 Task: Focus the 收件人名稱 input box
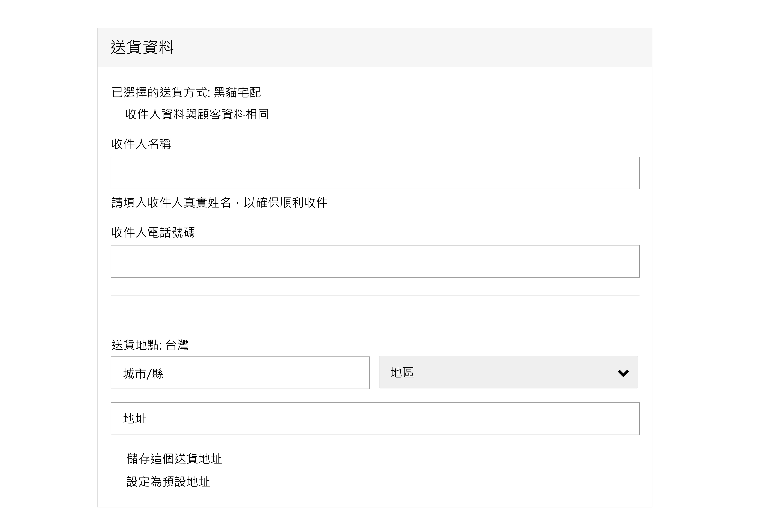pyautogui.click(x=375, y=173)
